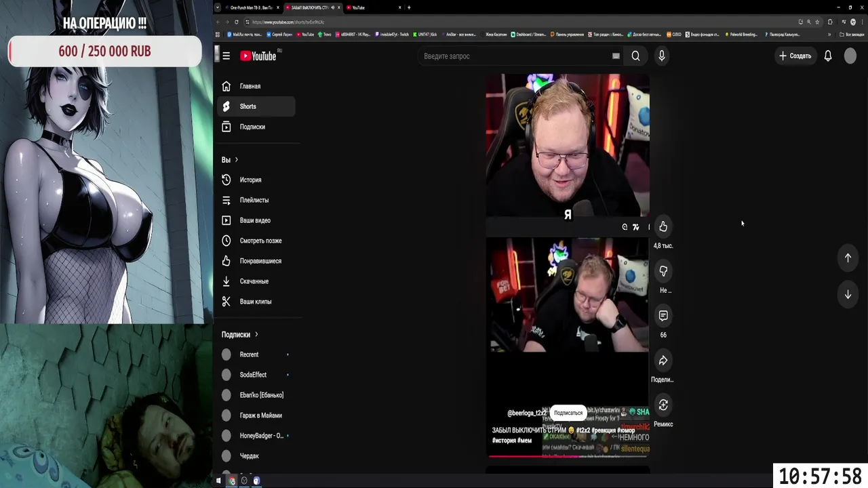Open @beerloga_t2x2 channel name
This screenshot has width=868, height=488.
(527, 413)
